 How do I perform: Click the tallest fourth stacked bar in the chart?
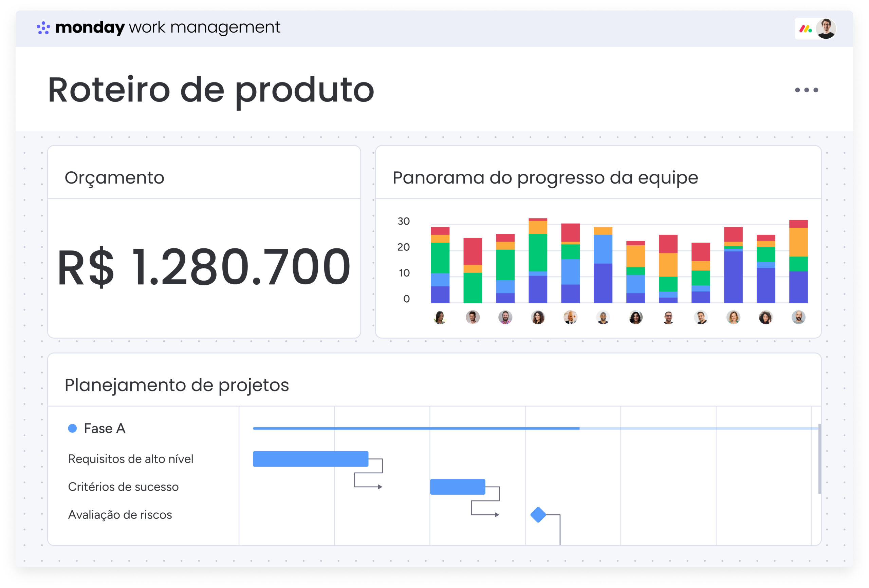click(x=538, y=261)
